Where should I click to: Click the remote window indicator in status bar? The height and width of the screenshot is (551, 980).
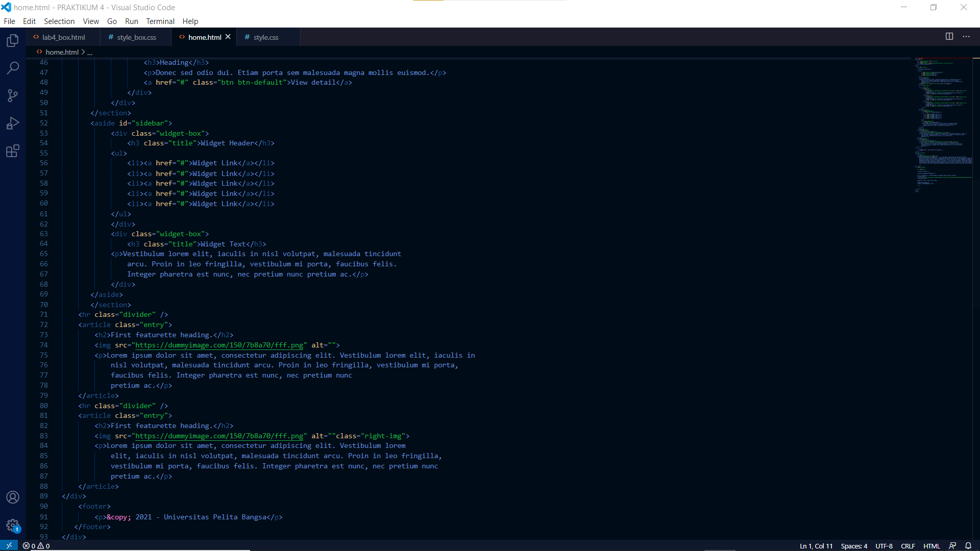click(x=9, y=545)
